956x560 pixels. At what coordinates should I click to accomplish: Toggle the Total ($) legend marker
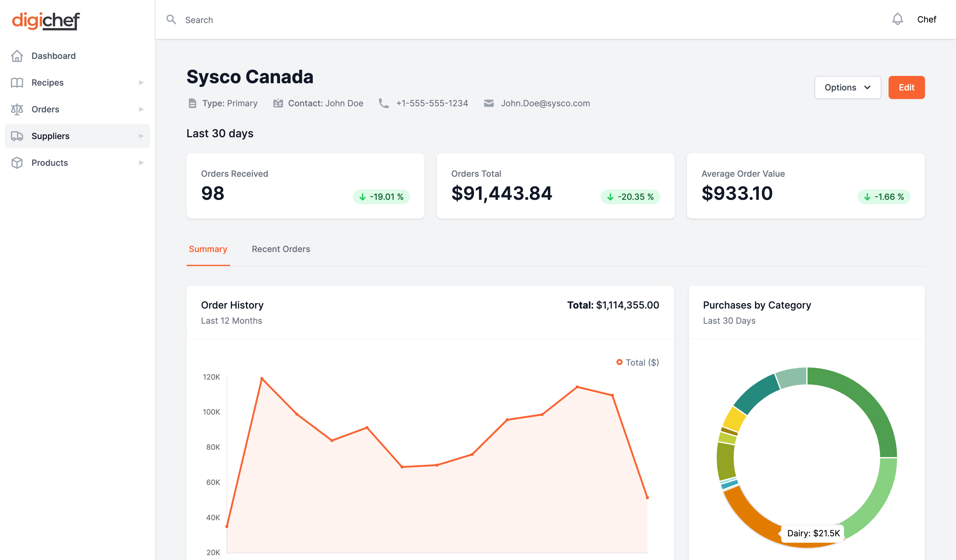[x=620, y=362]
